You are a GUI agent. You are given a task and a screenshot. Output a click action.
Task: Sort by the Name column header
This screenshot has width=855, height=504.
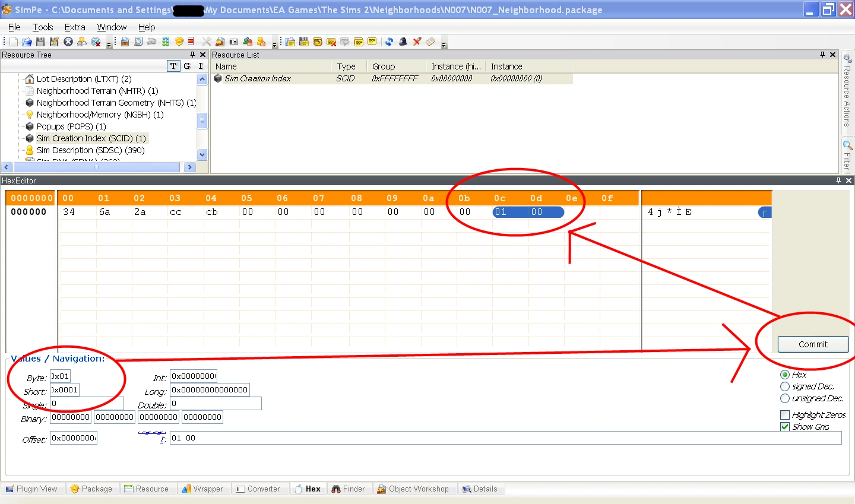point(271,66)
